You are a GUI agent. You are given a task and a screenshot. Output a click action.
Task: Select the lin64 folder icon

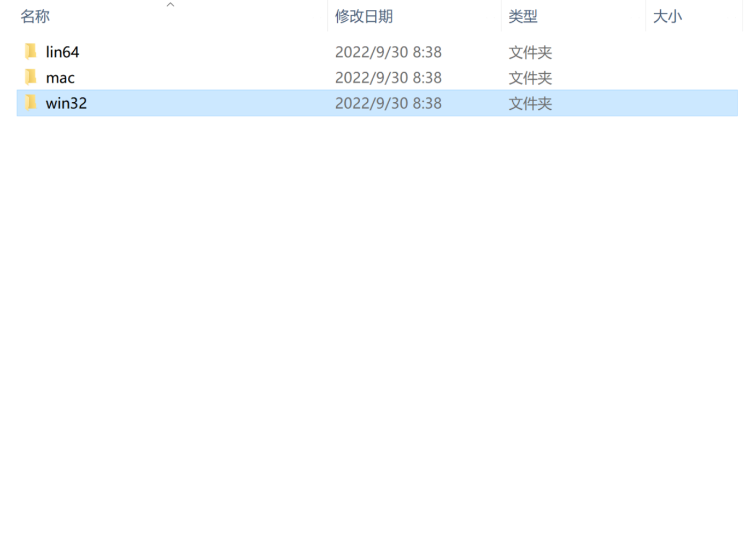coord(31,51)
